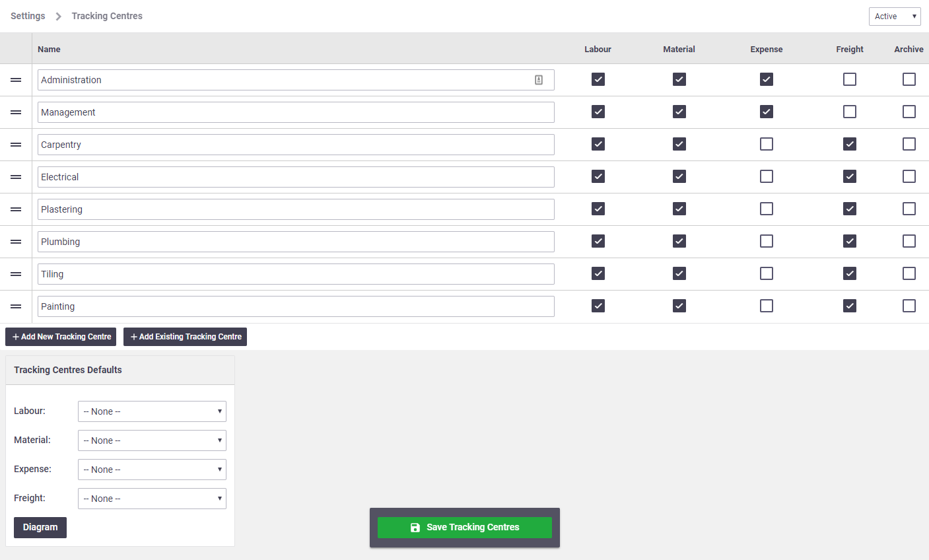Uncheck Expense for Administration
929x560 pixels.
pos(767,79)
